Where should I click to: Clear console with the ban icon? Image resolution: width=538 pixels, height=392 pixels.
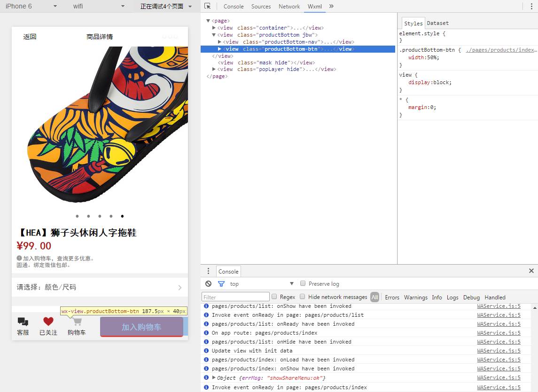tap(208, 283)
